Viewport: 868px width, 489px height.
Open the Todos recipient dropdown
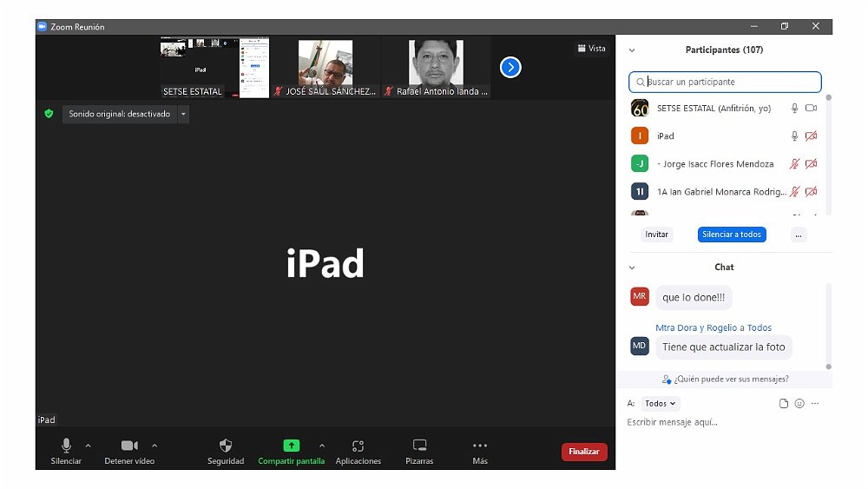661,404
